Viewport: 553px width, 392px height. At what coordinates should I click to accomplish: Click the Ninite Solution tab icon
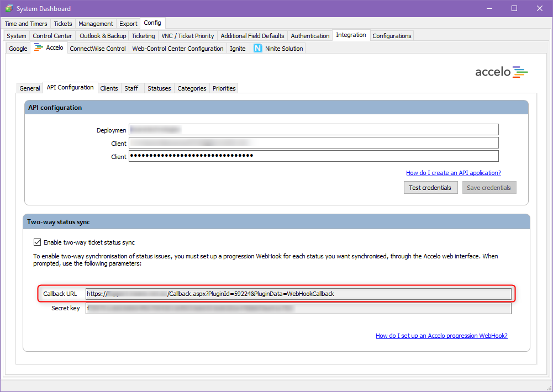(x=257, y=49)
